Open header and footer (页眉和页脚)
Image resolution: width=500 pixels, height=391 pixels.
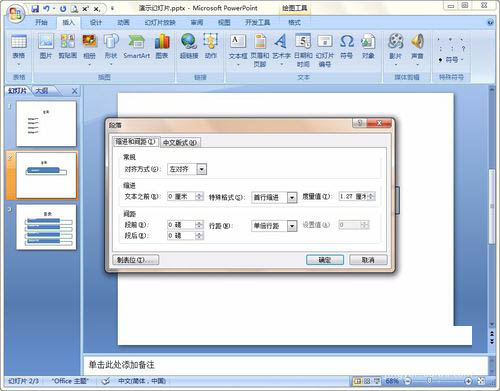point(260,51)
